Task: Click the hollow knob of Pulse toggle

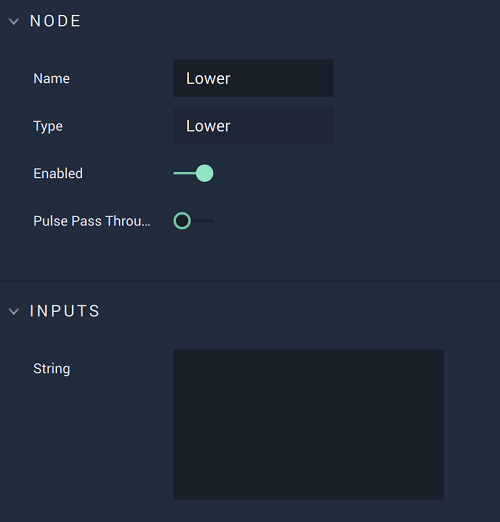Action: pyautogui.click(x=182, y=221)
